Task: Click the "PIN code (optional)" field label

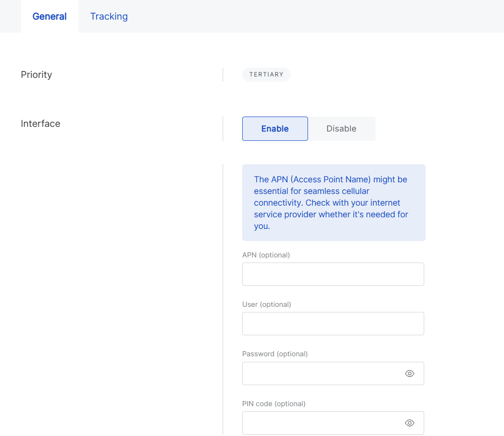Action: [273, 404]
